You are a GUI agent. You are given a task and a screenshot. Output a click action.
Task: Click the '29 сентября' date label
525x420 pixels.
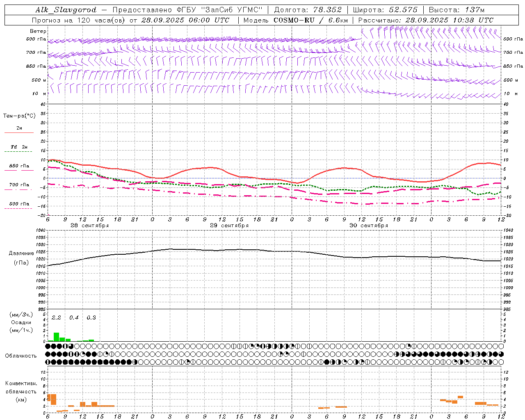pos(229,226)
